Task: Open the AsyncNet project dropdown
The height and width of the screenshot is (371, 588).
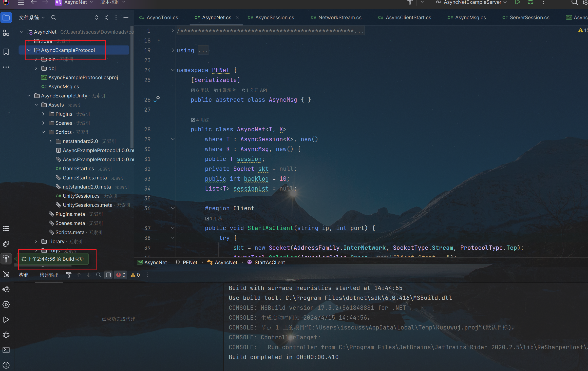Action: point(74,2)
